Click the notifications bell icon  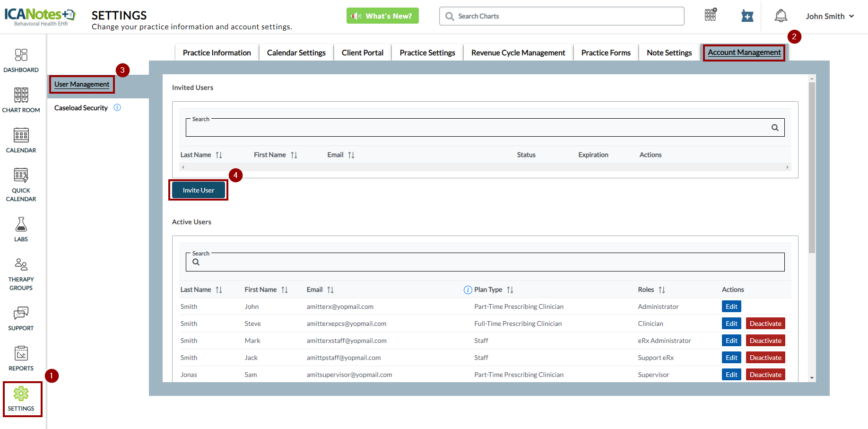(x=781, y=16)
